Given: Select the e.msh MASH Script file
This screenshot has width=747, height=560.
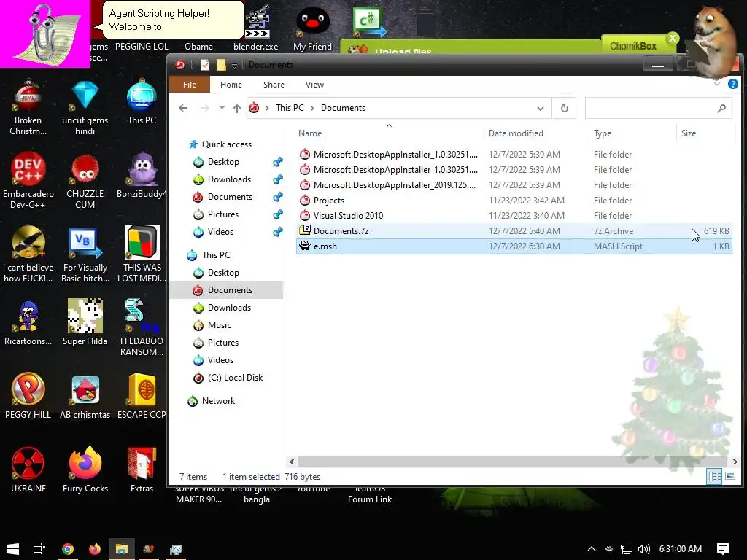Looking at the screenshot, I should [x=514, y=246].
